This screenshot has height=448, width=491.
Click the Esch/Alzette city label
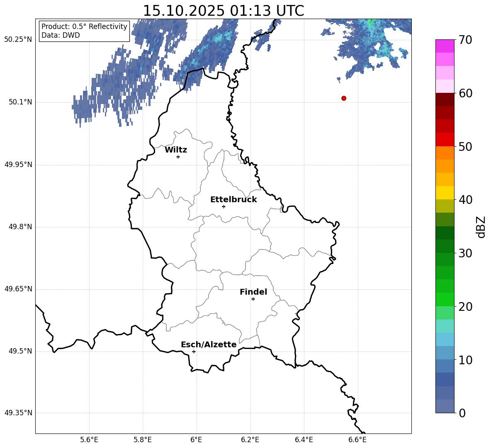point(209,344)
